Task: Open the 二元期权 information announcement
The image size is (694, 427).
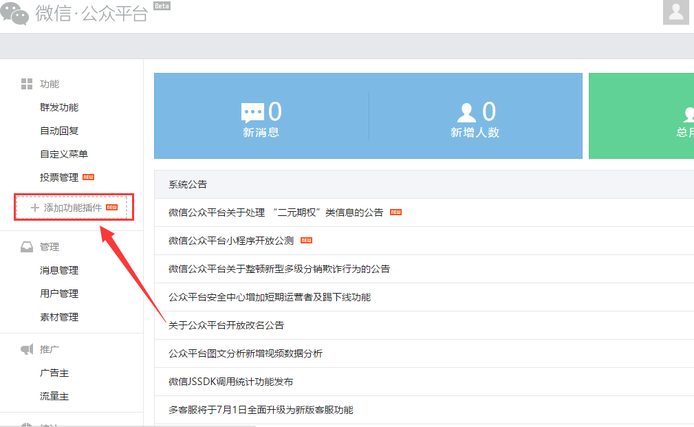Action: click(x=275, y=212)
